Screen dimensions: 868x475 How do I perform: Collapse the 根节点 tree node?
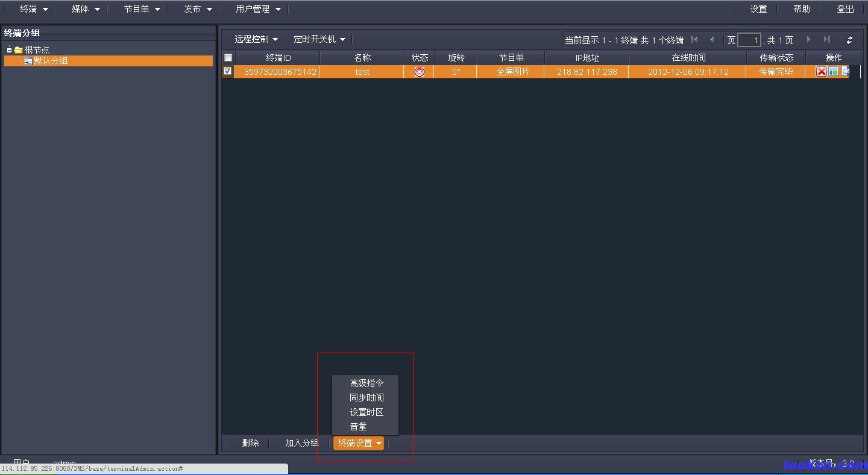(9, 50)
